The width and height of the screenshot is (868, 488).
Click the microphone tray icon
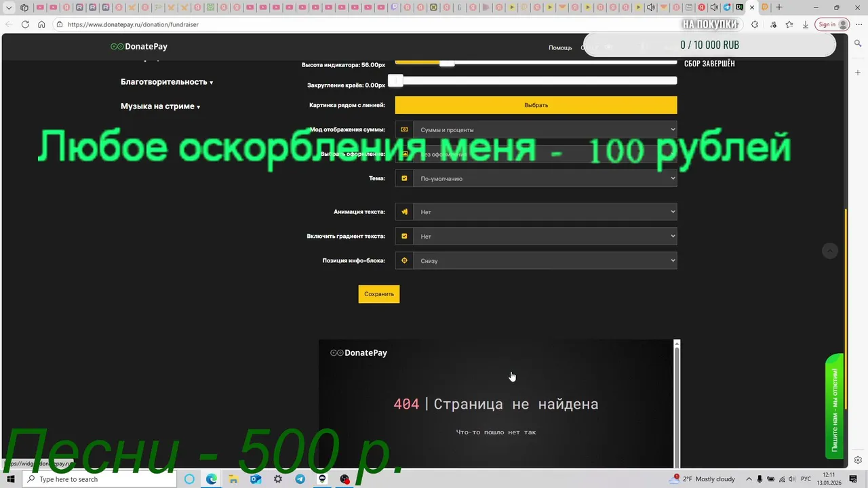coord(760,479)
